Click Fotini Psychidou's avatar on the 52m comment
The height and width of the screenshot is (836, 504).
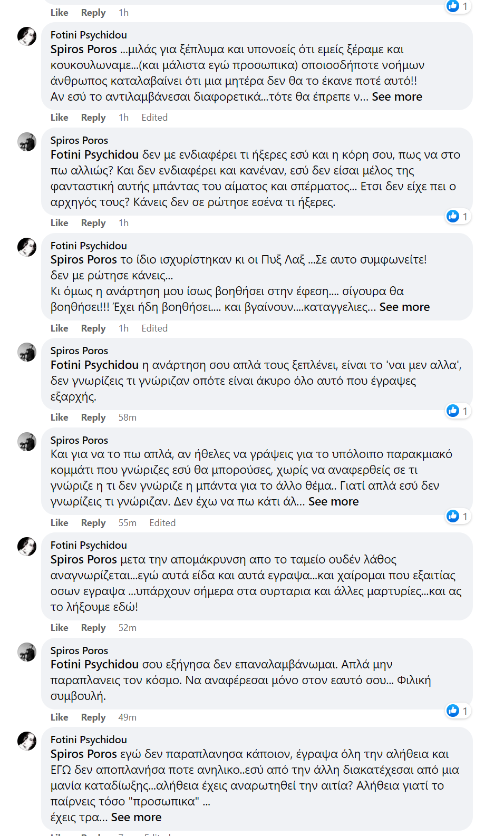27,547
